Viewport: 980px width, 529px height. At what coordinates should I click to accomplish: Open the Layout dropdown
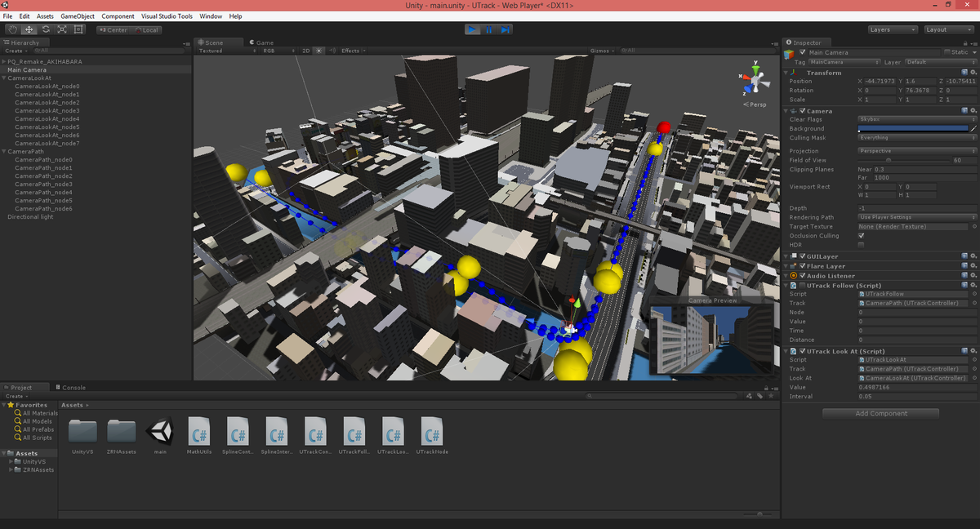click(x=948, y=29)
